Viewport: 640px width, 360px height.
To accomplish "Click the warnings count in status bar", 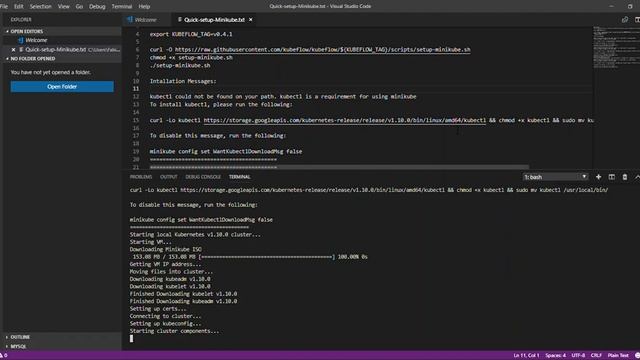I will [4, 356].
